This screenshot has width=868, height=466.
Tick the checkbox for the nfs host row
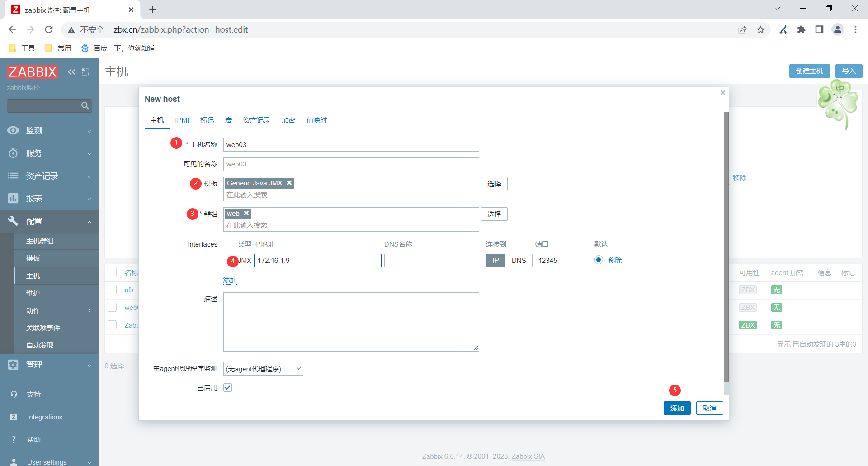point(113,290)
